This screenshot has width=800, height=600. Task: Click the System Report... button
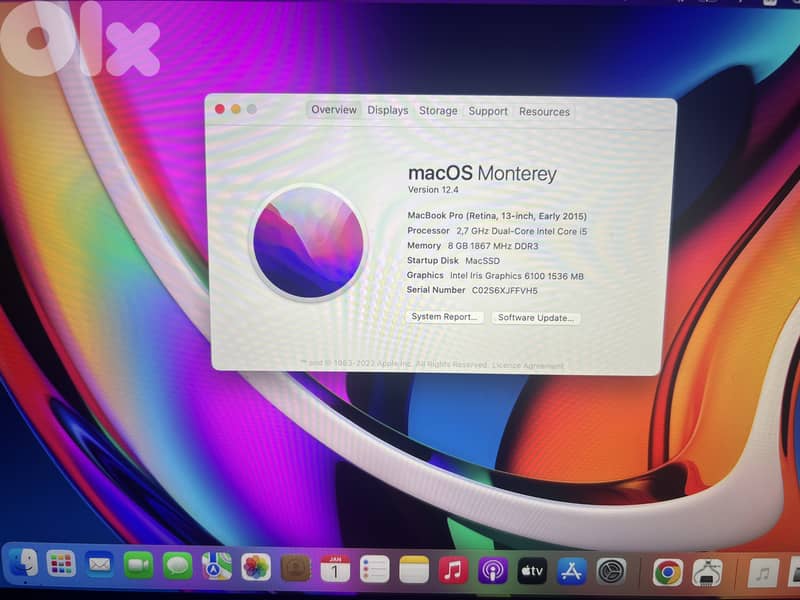tap(444, 317)
